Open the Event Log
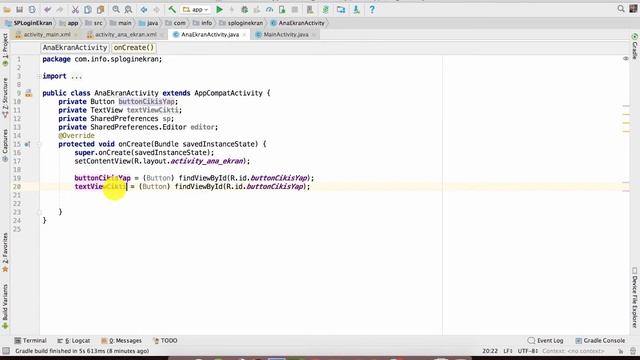Image resolution: width=640 pixels, height=360 pixels. pyautogui.click(x=546, y=340)
